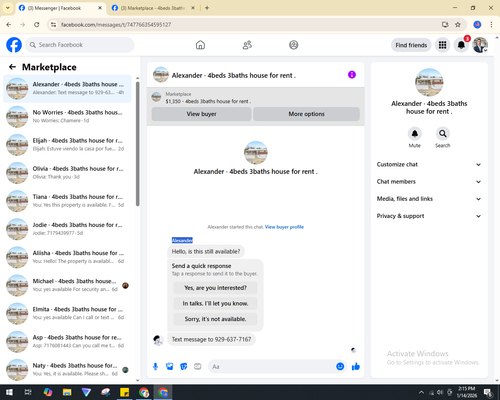500x400 pixels.
Task: Open the Alisha conversation
Action: pos(67,257)
